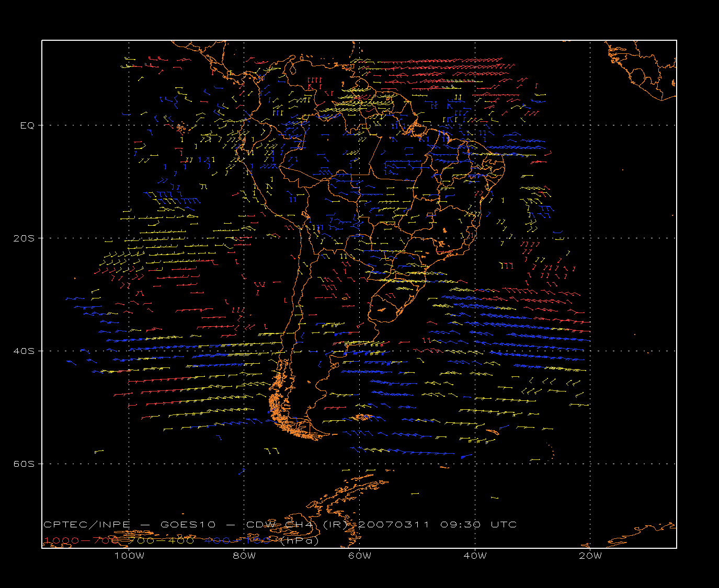Click the (hPa) unit label
Image resolution: width=719 pixels, height=588 pixels.
pos(300,540)
